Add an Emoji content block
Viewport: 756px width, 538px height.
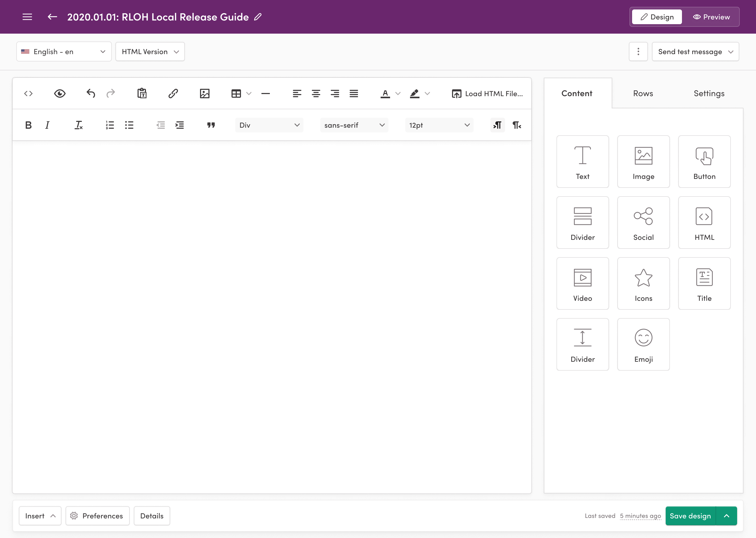click(x=643, y=344)
